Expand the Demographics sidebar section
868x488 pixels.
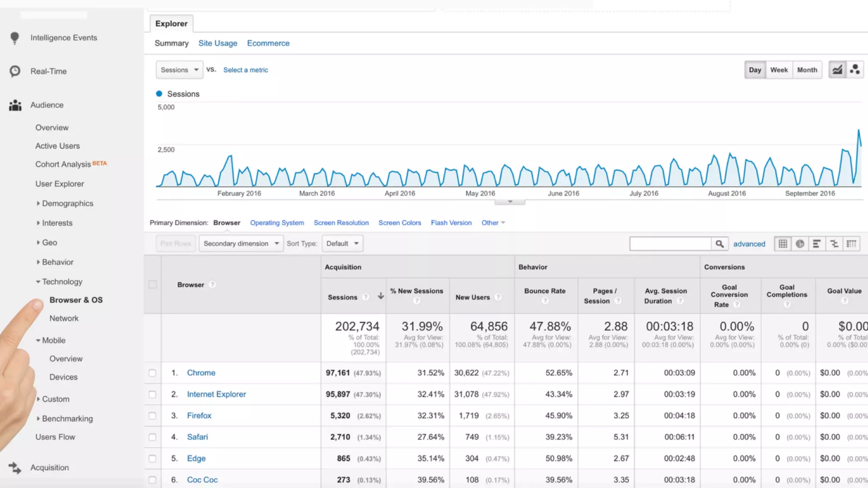click(67, 203)
